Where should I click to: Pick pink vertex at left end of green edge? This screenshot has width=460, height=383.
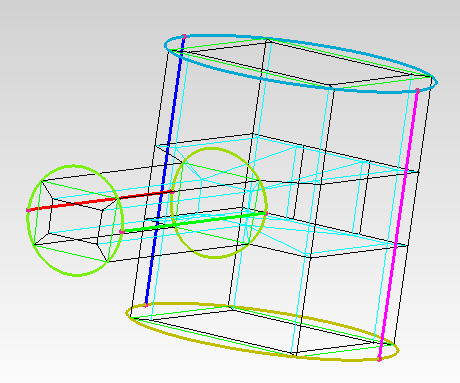coord(122,232)
